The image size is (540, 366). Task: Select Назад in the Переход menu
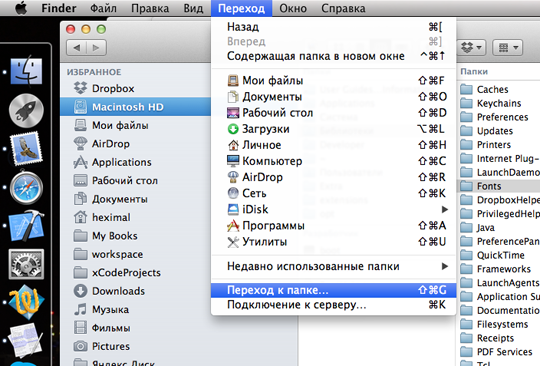coord(333,27)
